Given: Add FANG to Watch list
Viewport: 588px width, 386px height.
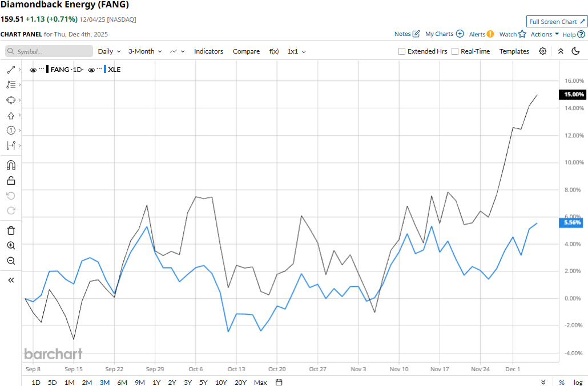Looking at the screenshot, I should click(x=513, y=34).
